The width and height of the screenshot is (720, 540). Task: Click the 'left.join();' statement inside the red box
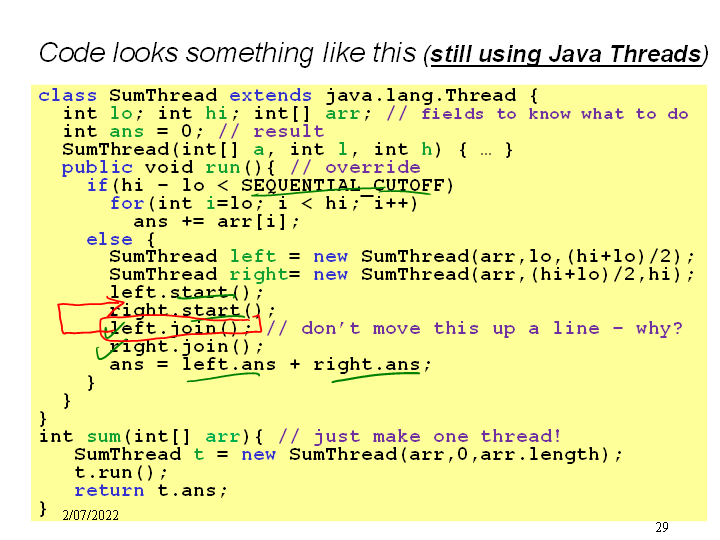click(180, 329)
